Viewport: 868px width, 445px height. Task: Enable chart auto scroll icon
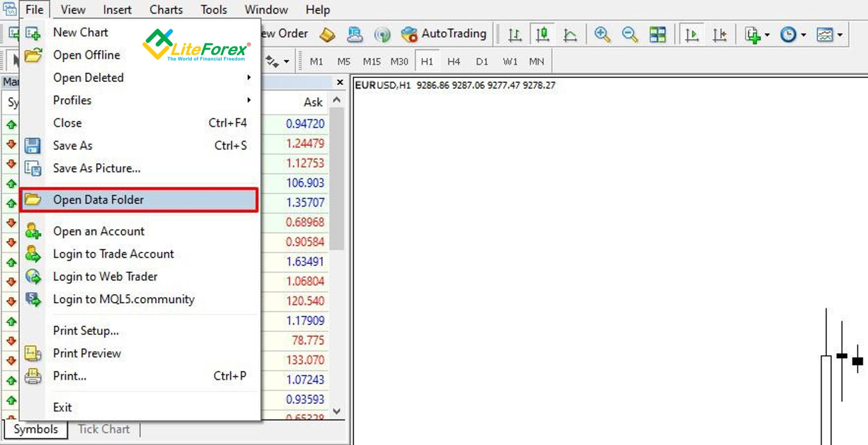691,34
